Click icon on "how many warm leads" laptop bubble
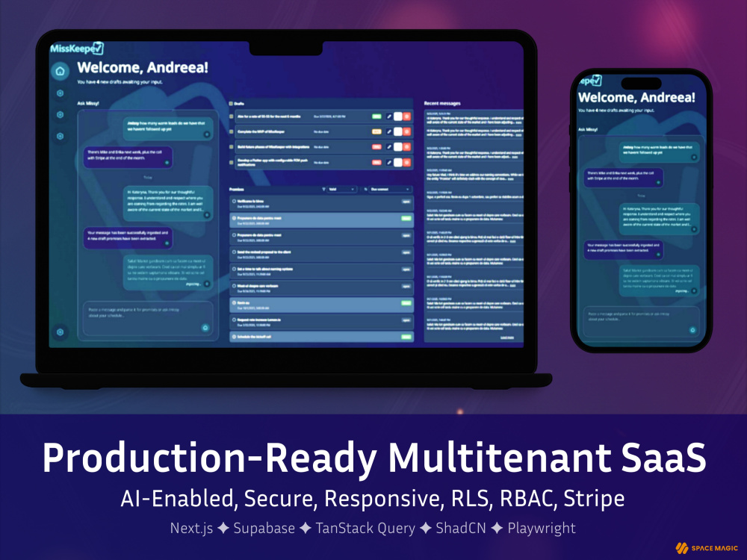 (x=207, y=134)
